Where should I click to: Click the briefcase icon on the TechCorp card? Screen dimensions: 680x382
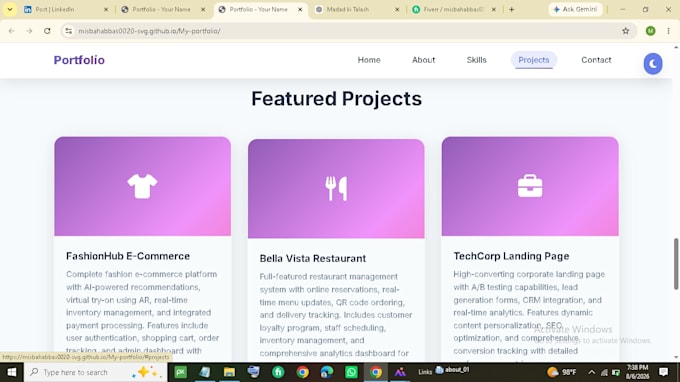[530, 186]
